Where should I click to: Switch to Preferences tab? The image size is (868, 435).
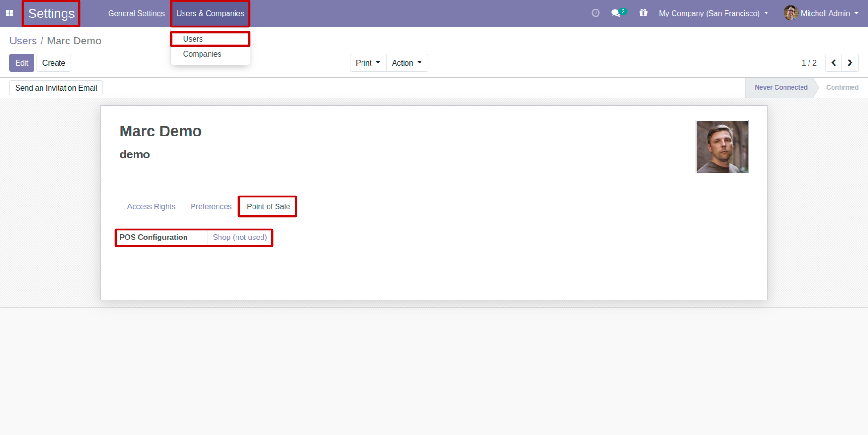click(211, 206)
